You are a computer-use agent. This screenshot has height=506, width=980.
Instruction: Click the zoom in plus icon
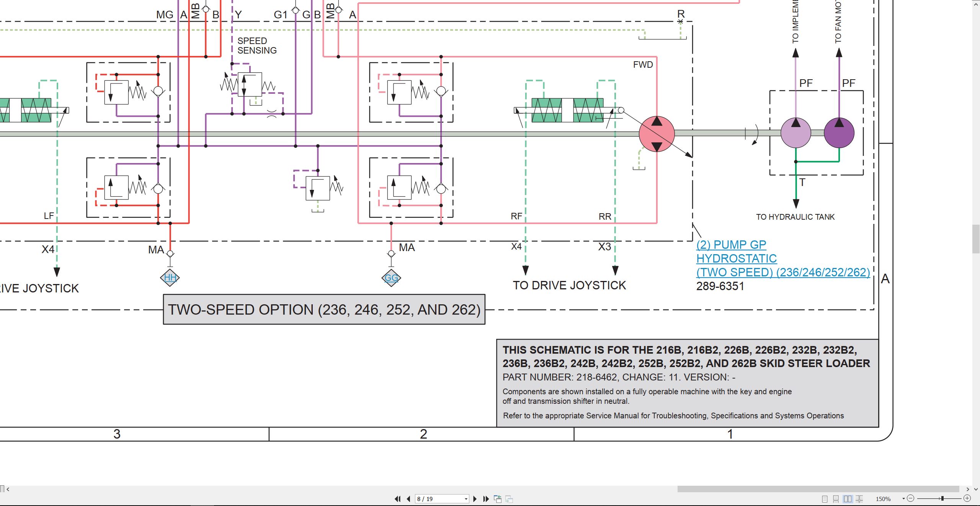pyautogui.click(x=967, y=498)
